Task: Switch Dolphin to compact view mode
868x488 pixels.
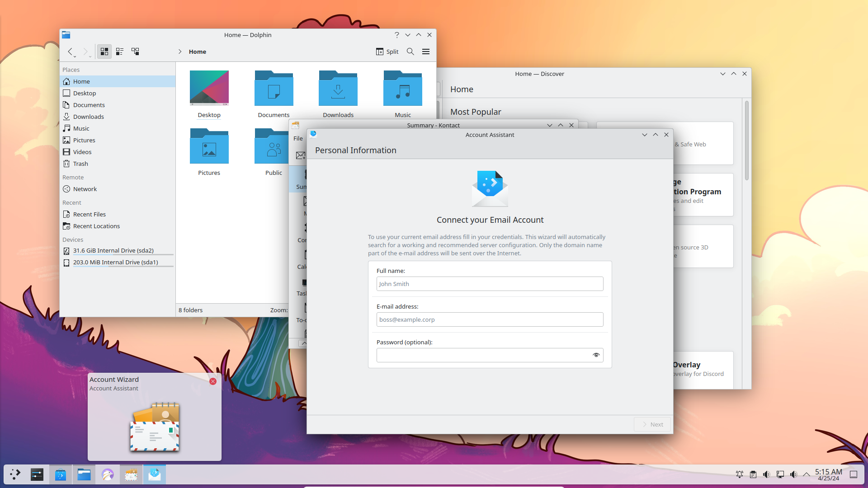Action: pyautogui.click(x=120, y=52)
